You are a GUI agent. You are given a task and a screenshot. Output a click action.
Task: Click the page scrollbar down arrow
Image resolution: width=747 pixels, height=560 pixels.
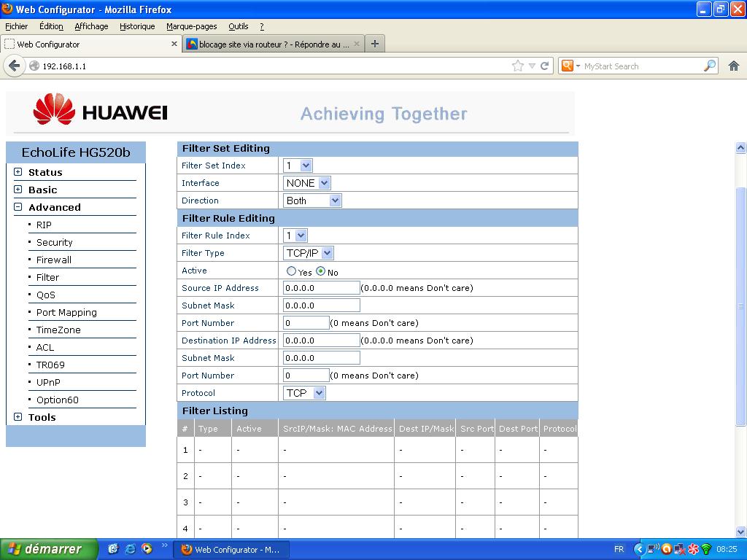pyautogui.click(x=740, y=532)
